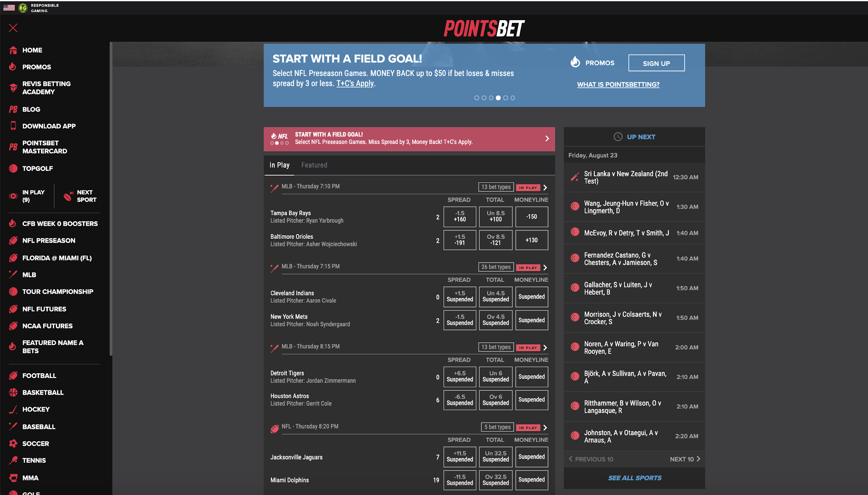The image size is (868, 495).
Task: Go to Previous 10 events
Action: [x=591, y=459]
